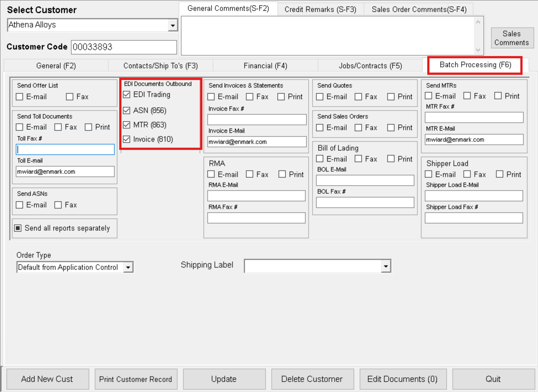Select the Batch Processing (F6) tab

coord(475,65)
